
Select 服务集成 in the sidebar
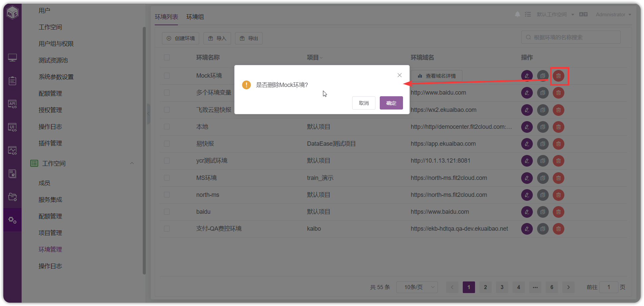pyautogui.click(x=50, y=200)
